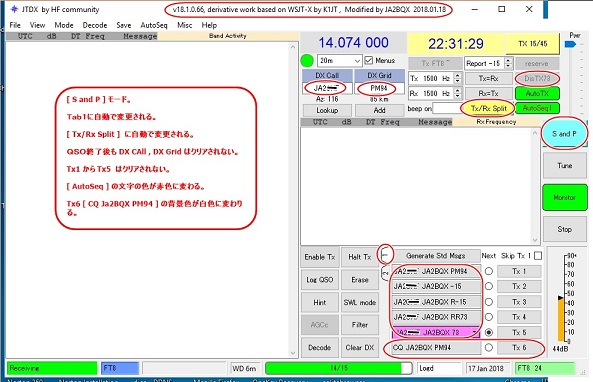The image size is (593, 382).
Task: Select the Tx 2 Next radio button
Action: pos(489,286)
